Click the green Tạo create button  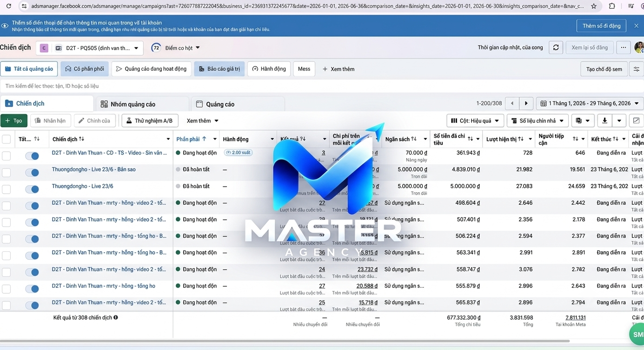pyautogui.click(x=14, y=121)
